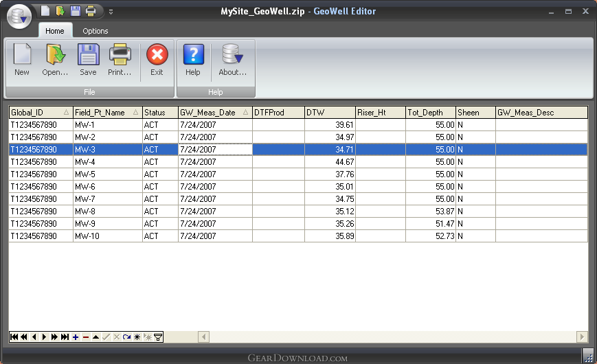The image size is (597, 364).
Task: Click the Sheen column header
Action: click(x=475, y=113)
